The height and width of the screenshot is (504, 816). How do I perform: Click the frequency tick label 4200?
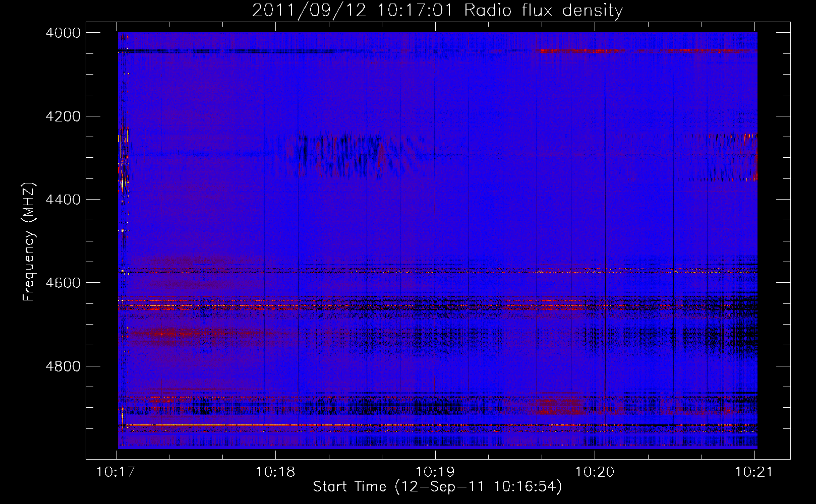tap(63, 116)
